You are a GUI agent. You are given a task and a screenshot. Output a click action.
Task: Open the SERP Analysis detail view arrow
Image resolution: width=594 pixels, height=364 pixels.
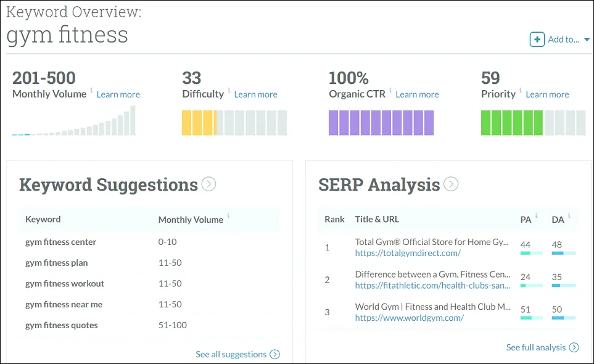point(451,184)
